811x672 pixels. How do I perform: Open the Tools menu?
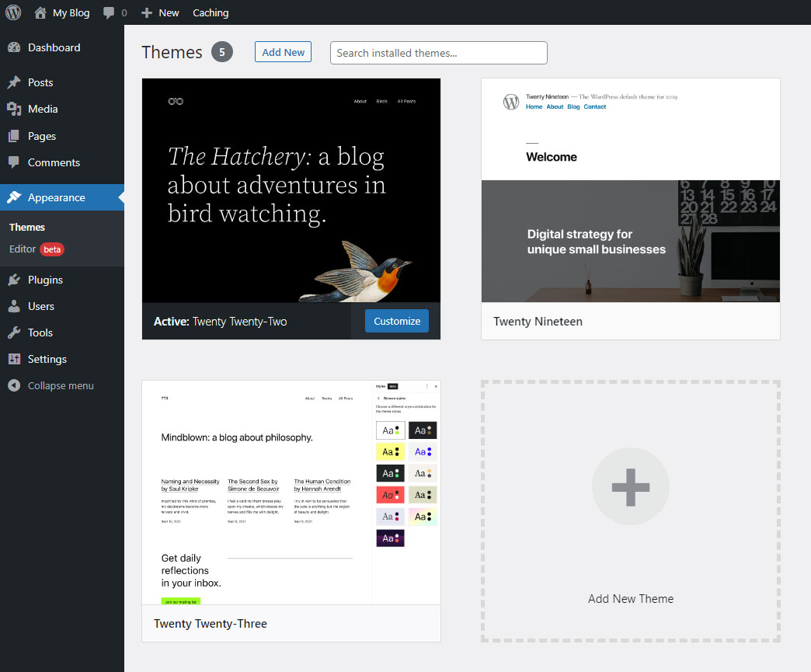pyautogui.click(x=62, y=333)
